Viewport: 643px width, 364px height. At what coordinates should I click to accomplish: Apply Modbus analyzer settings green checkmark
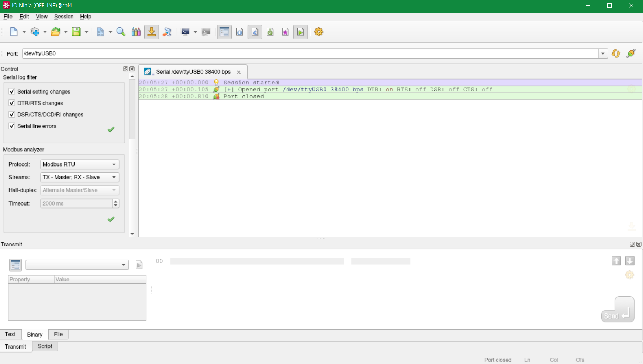111,219
